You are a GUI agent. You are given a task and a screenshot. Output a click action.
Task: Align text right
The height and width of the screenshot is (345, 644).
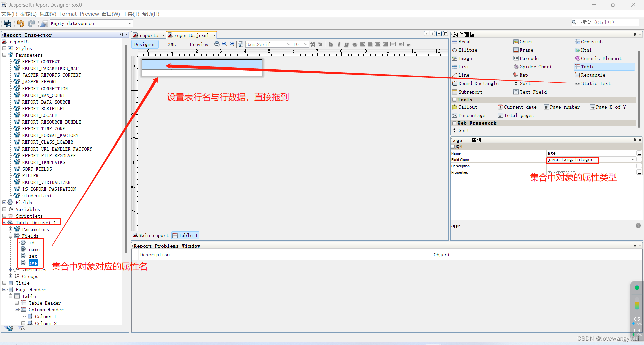[385, 44]
